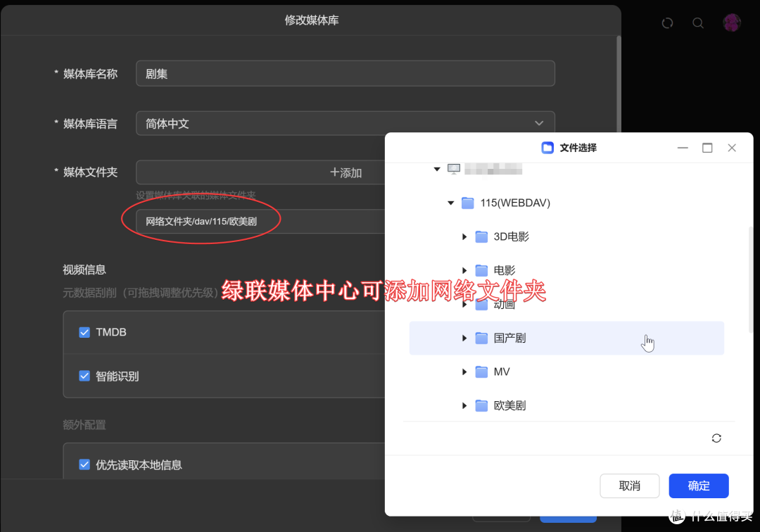Open the user avatar menu
Screen dimensions: 760x532
731,23
